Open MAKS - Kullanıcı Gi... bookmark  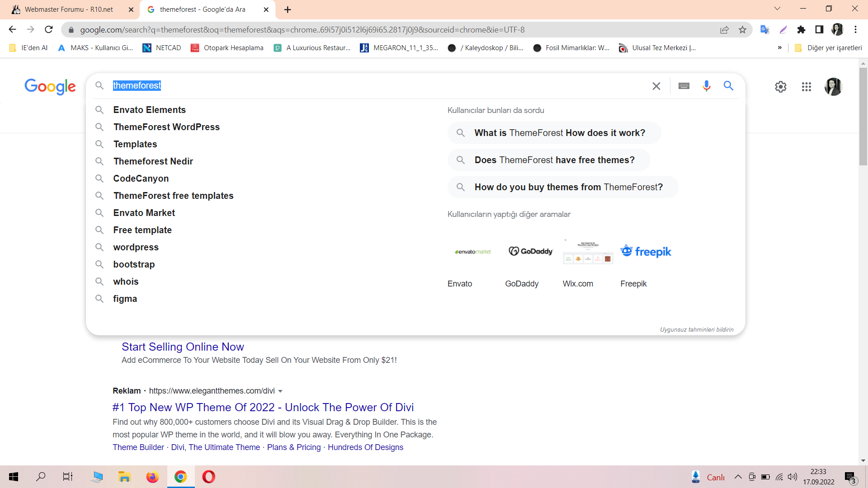coord(95,48)
